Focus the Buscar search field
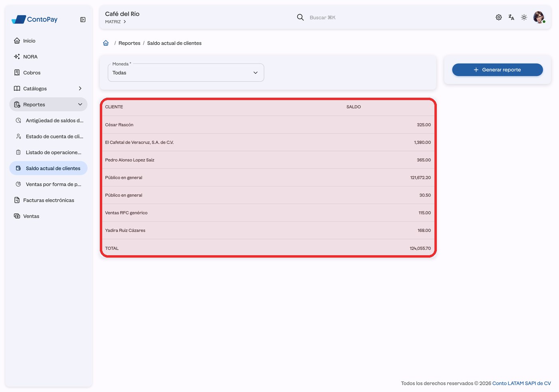 pos(323,18)
